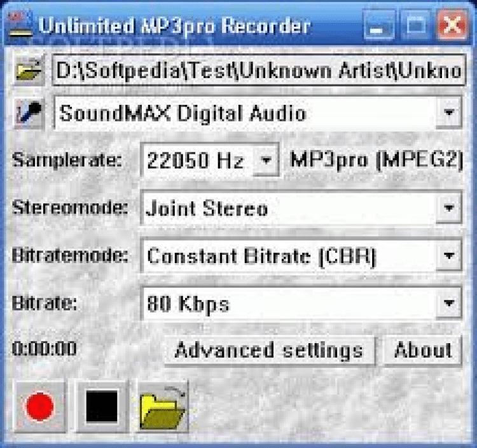This screenshot has height=448, width=477.
Task: Click the Bitrate label
Action: pyautogui.click(x=45, y=302)
